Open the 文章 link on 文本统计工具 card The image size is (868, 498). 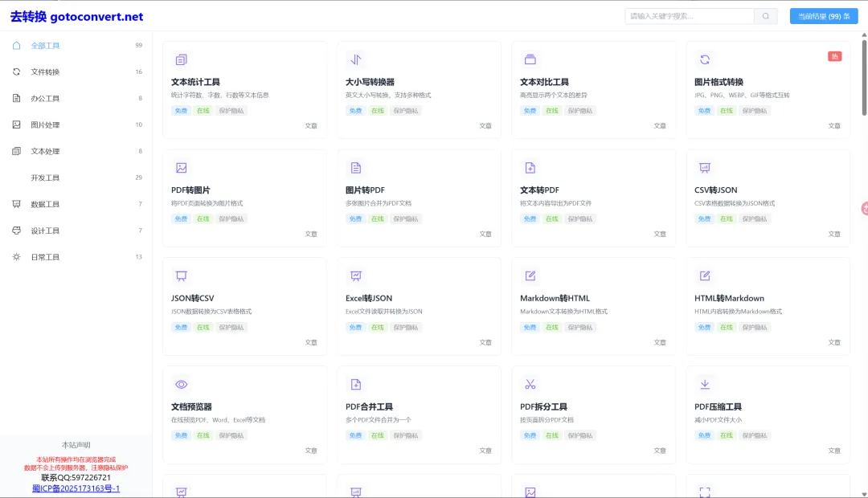[x=311, y=125]
